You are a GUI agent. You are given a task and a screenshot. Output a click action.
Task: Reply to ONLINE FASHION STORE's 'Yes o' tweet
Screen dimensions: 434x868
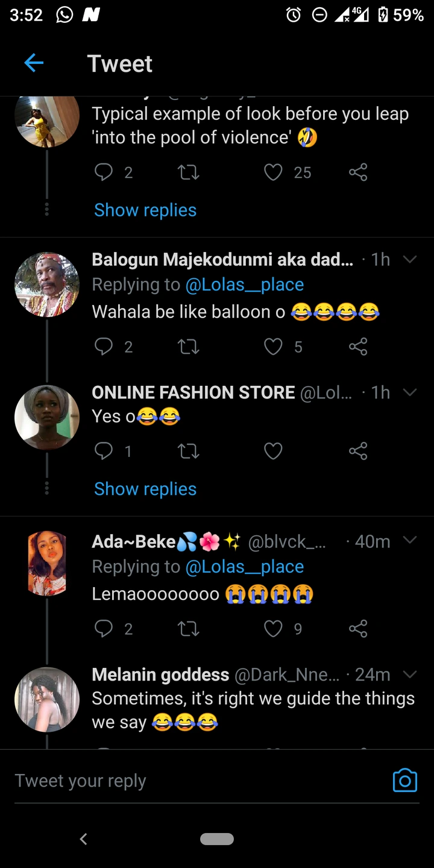click(x=104, y=451)
